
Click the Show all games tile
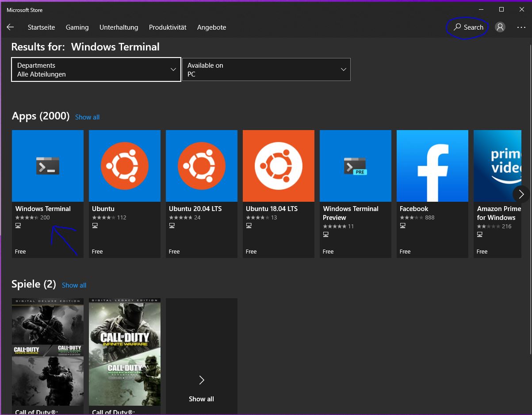pos(202,357)
